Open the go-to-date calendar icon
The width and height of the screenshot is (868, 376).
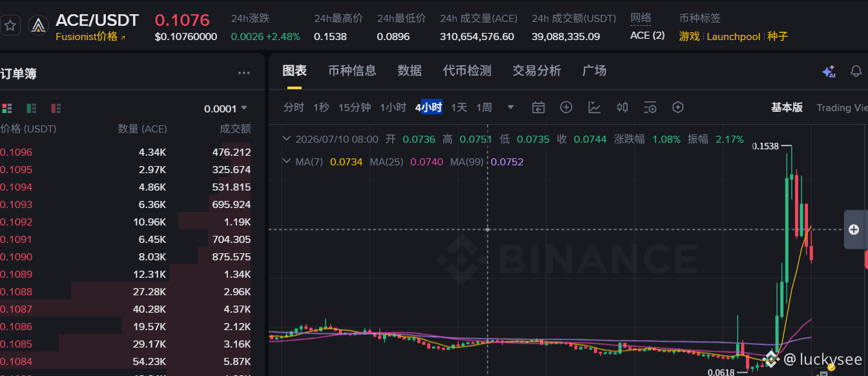click(539, 107)
